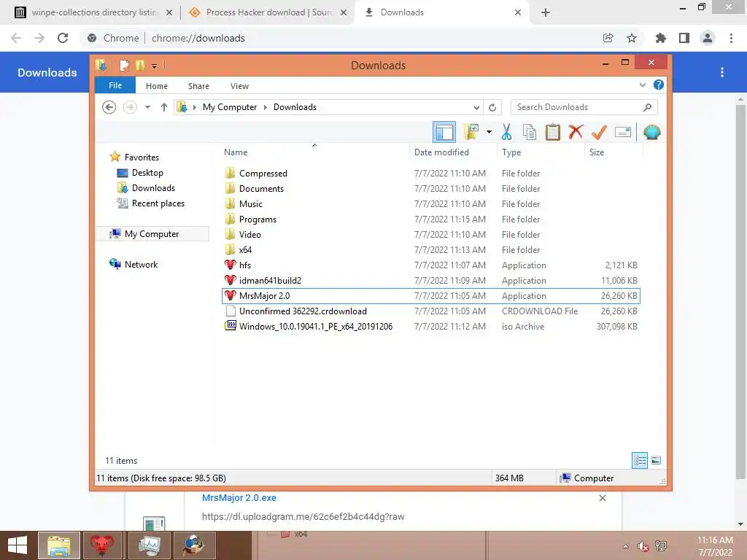Go forward in Explorer navigation
Viewport: 747px width, 560px height.
pyautogui.click(x=130, y=107)
